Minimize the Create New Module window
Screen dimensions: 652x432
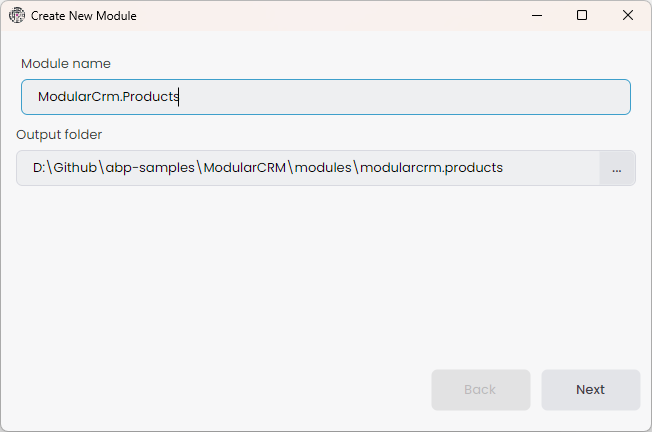[536, 16]
